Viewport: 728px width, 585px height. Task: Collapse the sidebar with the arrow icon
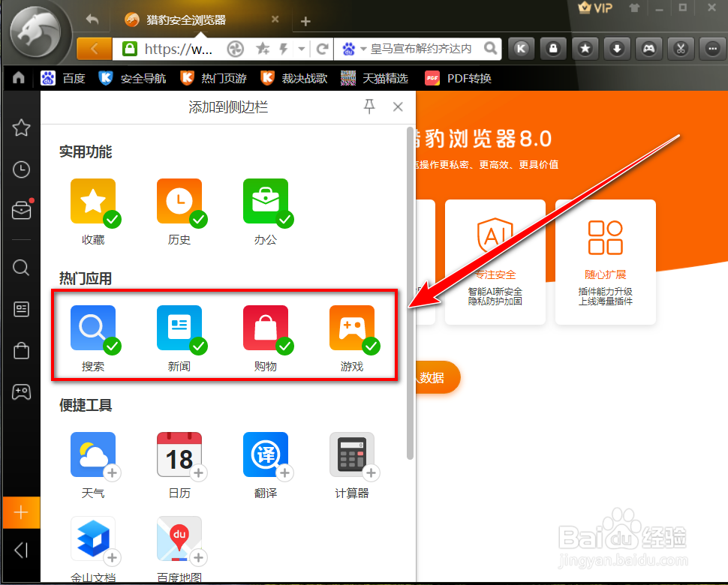[21, 550]
